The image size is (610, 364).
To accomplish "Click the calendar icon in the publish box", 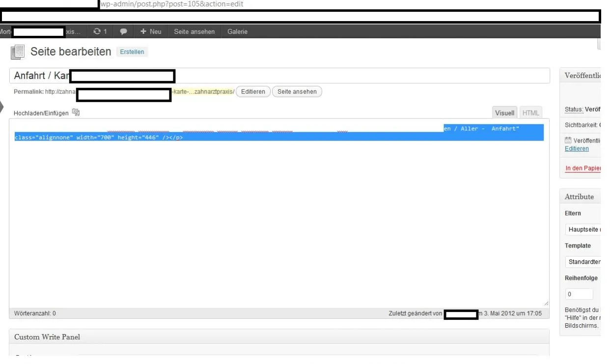I will coord(568,140).
